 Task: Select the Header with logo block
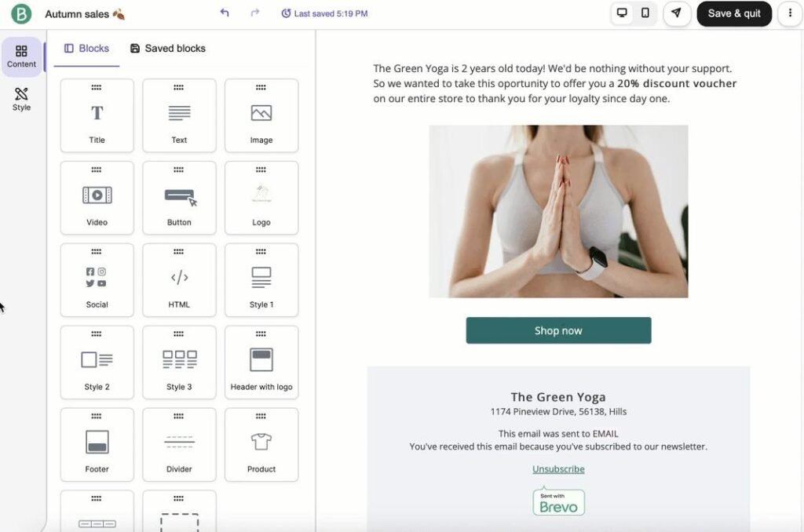point(261,362)
